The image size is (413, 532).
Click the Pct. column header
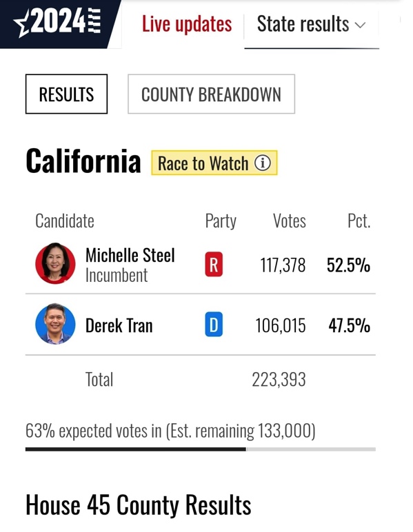point(359,221)
